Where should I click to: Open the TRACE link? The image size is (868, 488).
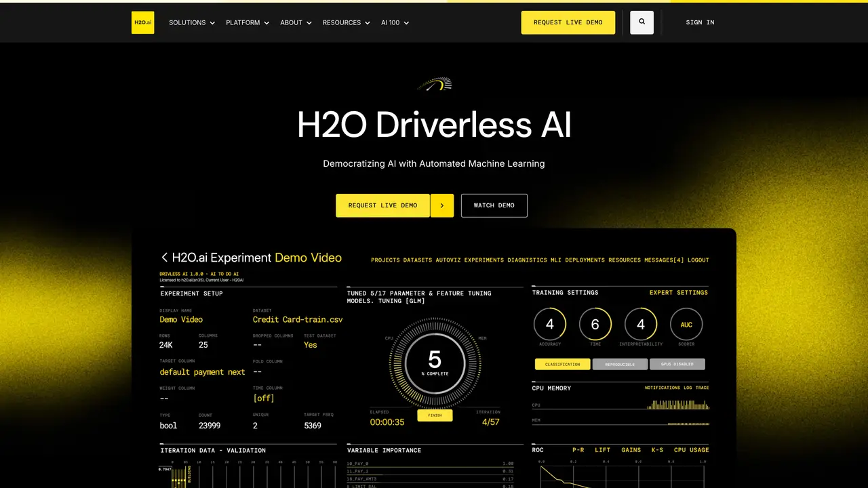tap(703, 388)
